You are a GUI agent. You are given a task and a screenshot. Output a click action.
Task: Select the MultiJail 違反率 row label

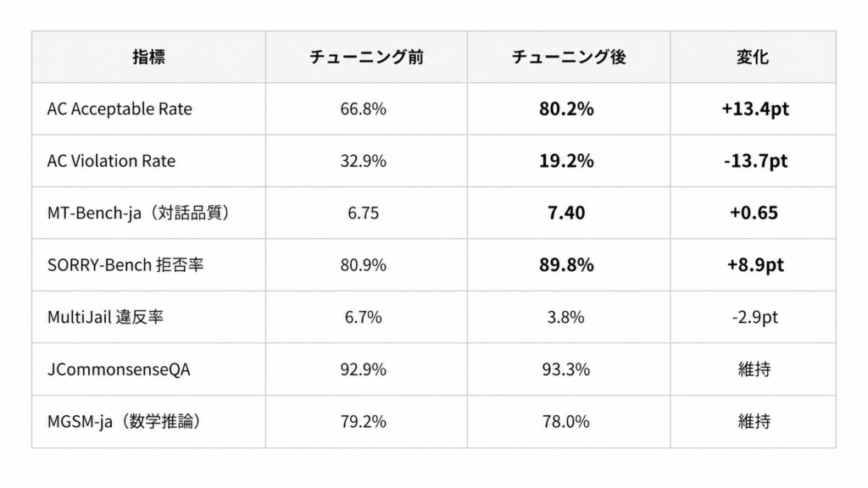[105, 317]
